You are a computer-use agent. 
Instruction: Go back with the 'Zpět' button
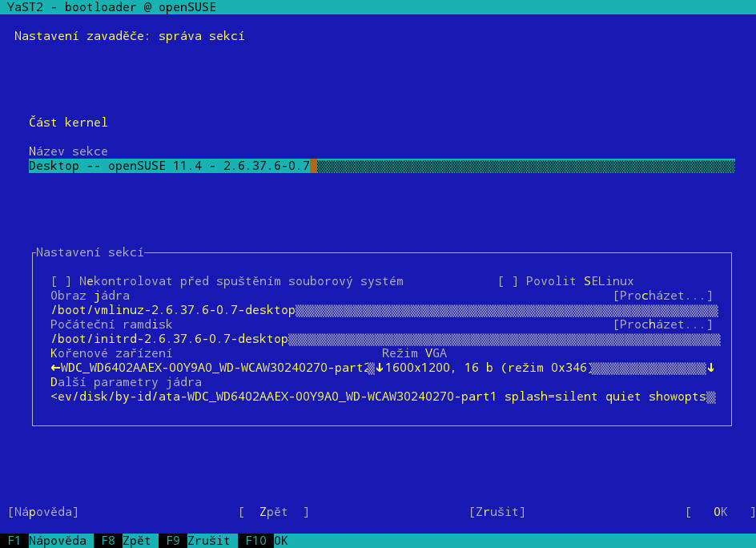pos(273,512)
